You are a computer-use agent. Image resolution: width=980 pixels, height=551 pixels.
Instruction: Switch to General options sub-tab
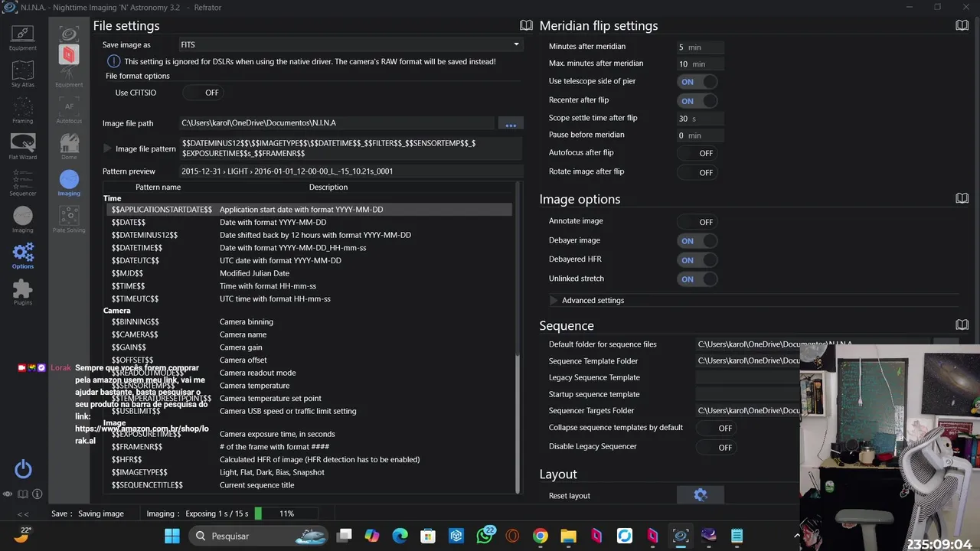(x=69, y=34)
